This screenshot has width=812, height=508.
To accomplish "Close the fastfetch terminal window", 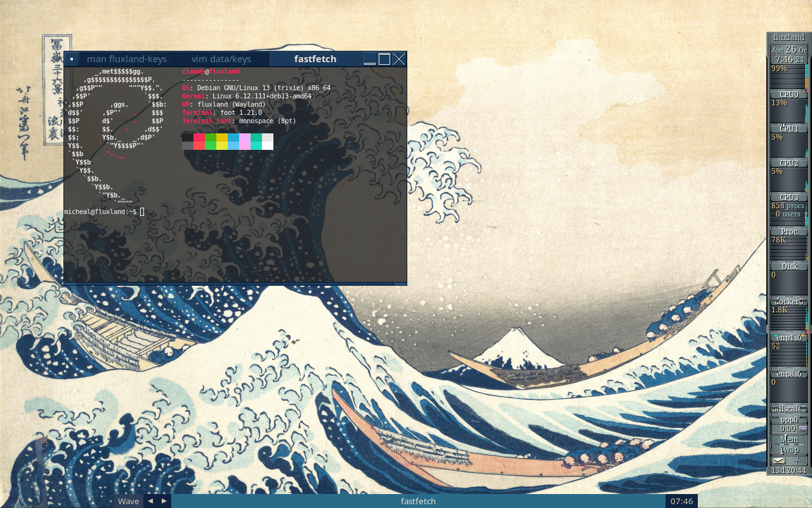I will click(399, 59).
